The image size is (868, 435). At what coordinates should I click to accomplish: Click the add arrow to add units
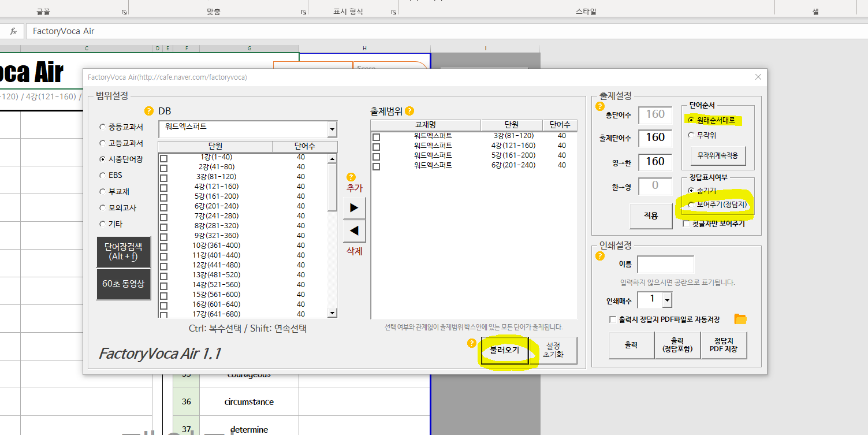click(354, 207)
